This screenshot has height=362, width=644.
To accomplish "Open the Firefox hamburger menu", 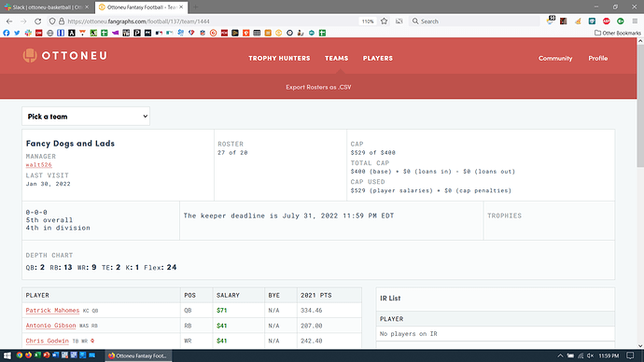I will pos(635,21).
